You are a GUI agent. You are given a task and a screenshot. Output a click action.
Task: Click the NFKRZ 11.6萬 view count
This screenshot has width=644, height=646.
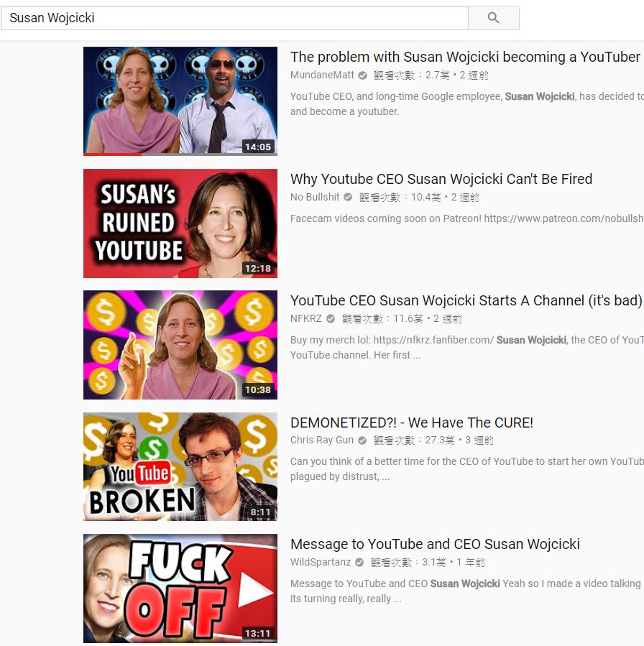click(383, 319)
